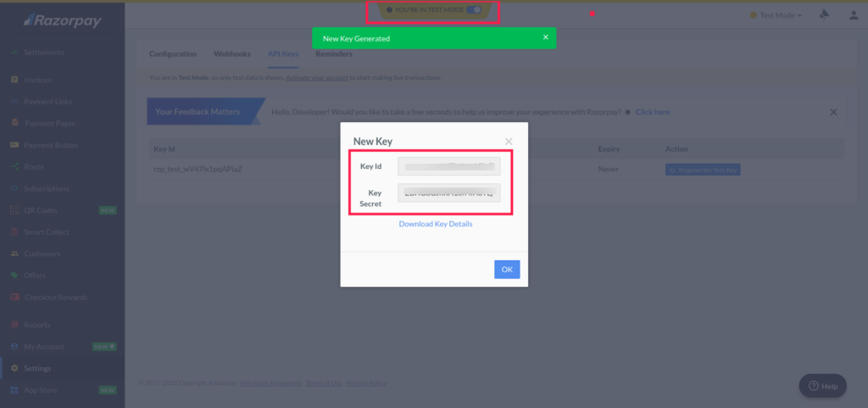868x408 pixels.
Task: Open App Store grid icon
Action: pyautogui.click(x=14, y=390)
